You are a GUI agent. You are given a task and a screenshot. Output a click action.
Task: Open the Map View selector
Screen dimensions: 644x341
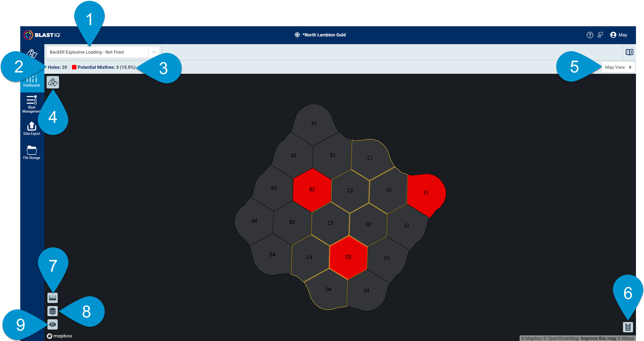(618, 67)
